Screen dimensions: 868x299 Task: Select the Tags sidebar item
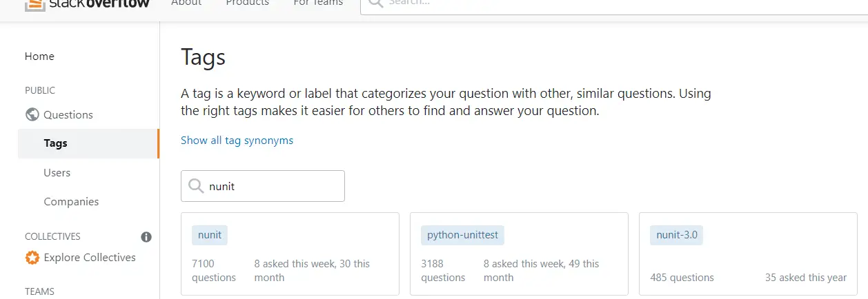coord(88,143)
